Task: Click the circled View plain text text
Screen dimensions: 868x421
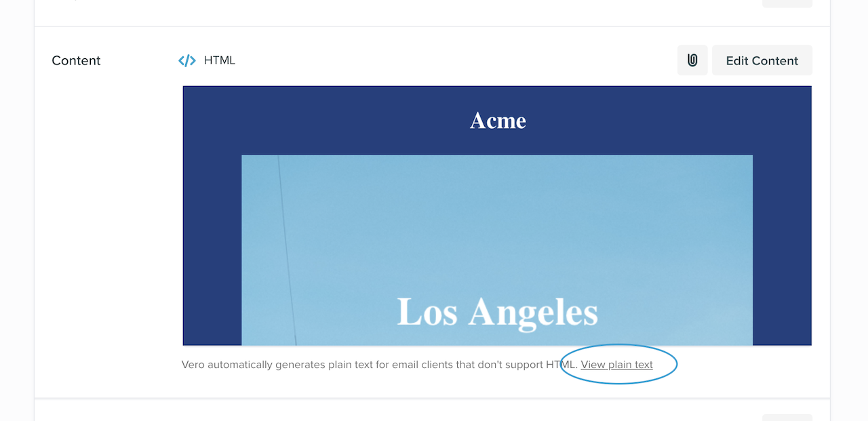Action: point(616,364)
